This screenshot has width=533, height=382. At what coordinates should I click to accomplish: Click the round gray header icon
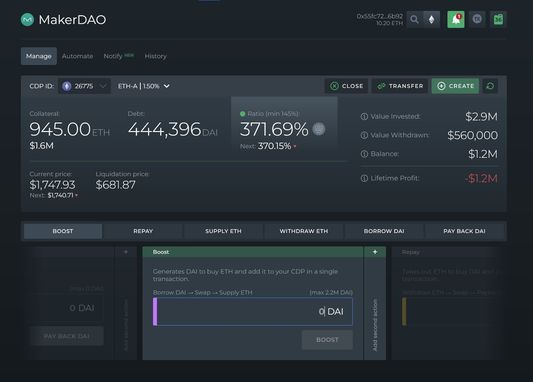(x=477, y=19)
